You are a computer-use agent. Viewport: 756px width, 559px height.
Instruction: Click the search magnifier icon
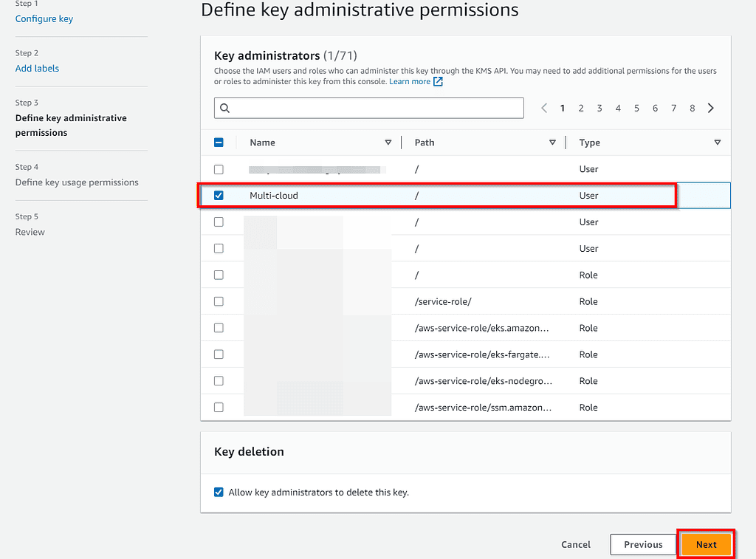click(224, 108)
